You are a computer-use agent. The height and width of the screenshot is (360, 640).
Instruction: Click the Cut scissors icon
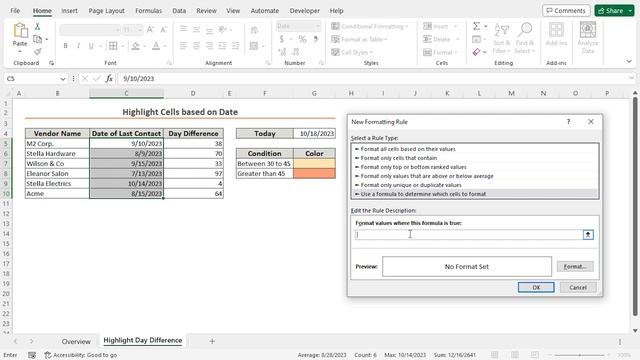pyautogui.click(x=38, y=27)
